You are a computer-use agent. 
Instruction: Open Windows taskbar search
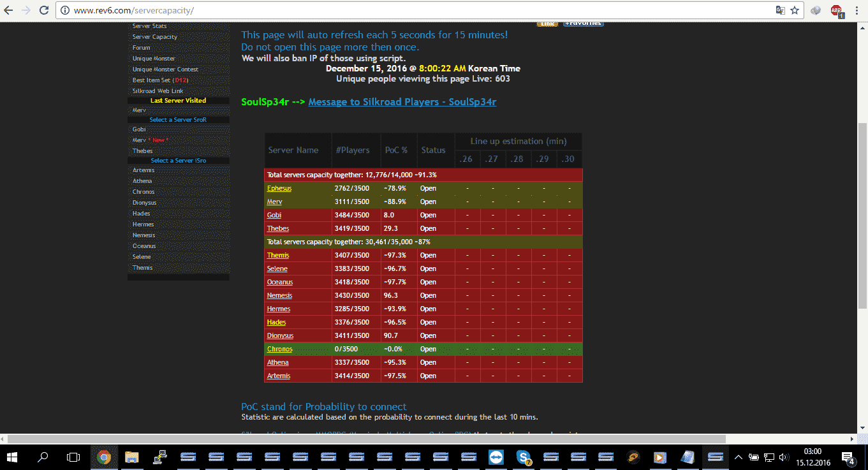(x=43, y=457)
